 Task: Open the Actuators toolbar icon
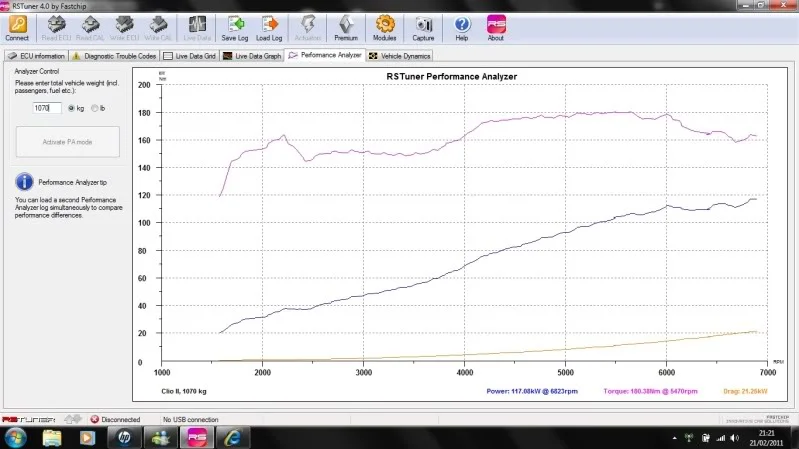pyautogui.click(x=308, y=24)
